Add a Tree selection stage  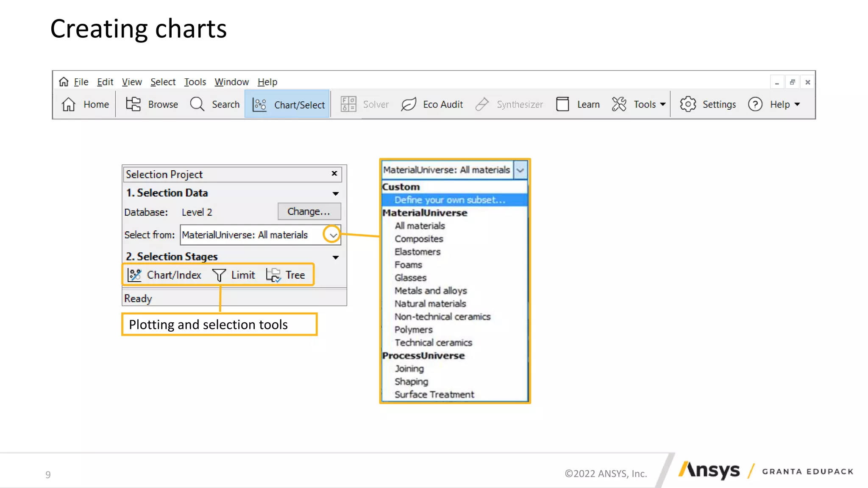tap(286, 275)
